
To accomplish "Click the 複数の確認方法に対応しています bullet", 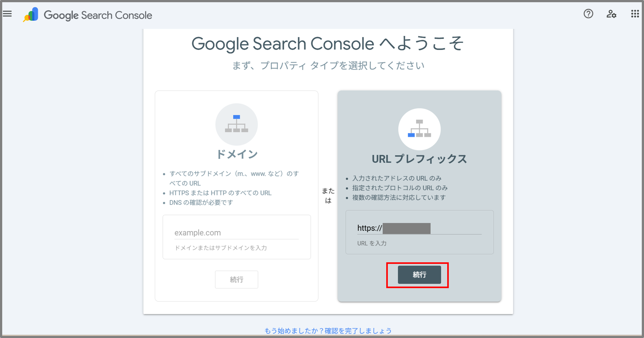I will coord(399,198).
